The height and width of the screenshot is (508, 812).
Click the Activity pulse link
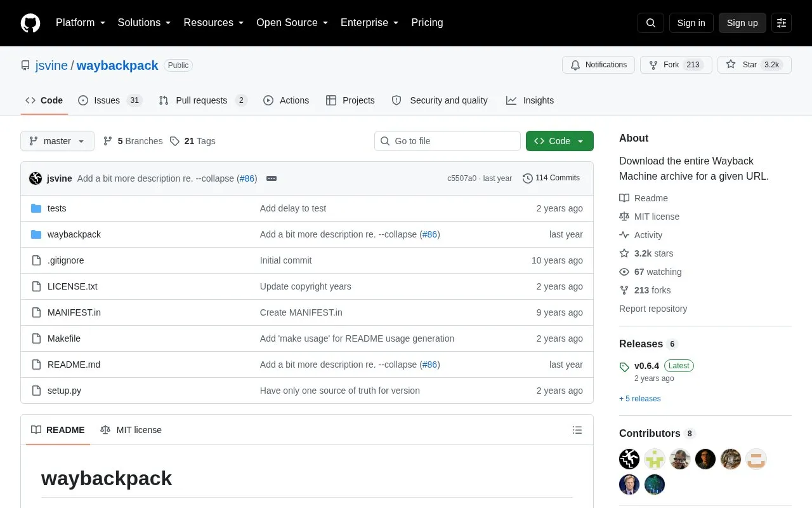coord(641,235)
